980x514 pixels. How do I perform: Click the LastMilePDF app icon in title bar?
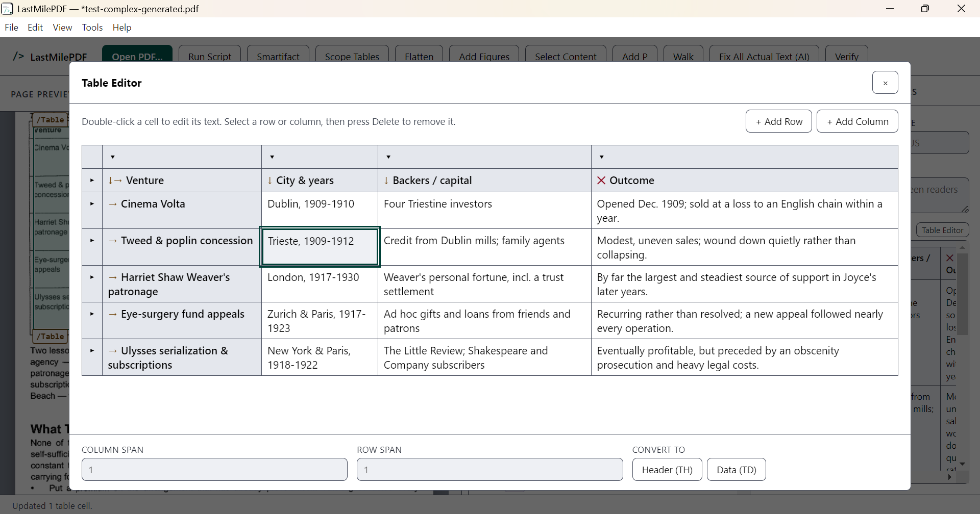[x=7, y=9]
